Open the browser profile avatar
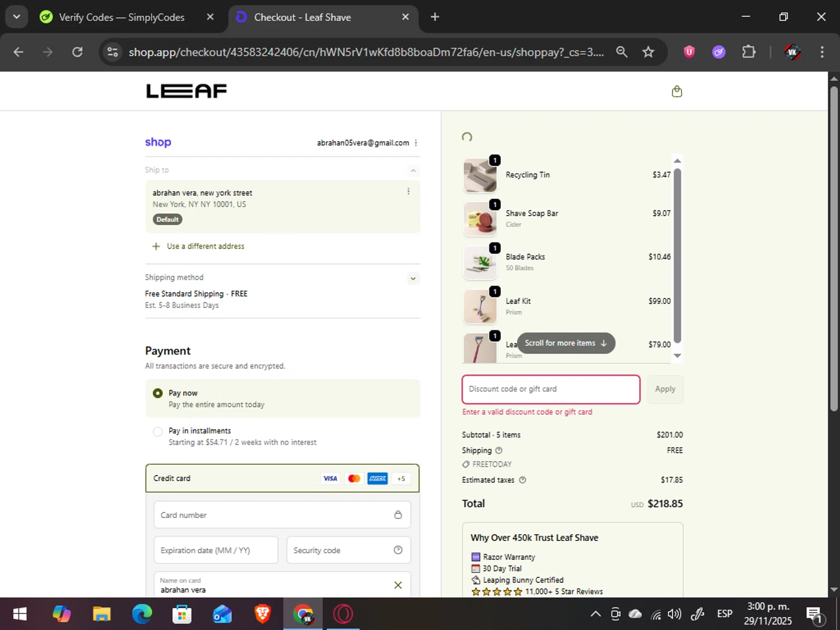 [x=792, y=52]
